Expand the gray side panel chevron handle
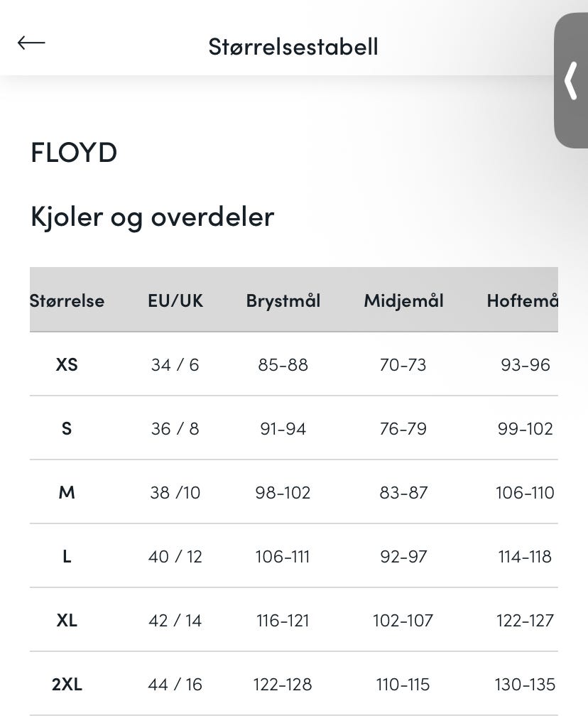Image resolution: width=588 pixels, height=723 pixels. (571, 81)
